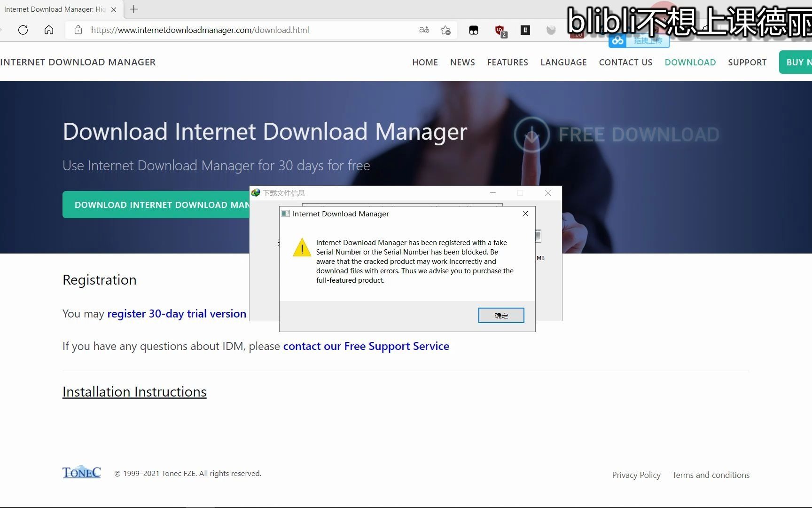Click the INTERNET DOWNLOAD MANAGER site logo text

(x=78, y=62)
